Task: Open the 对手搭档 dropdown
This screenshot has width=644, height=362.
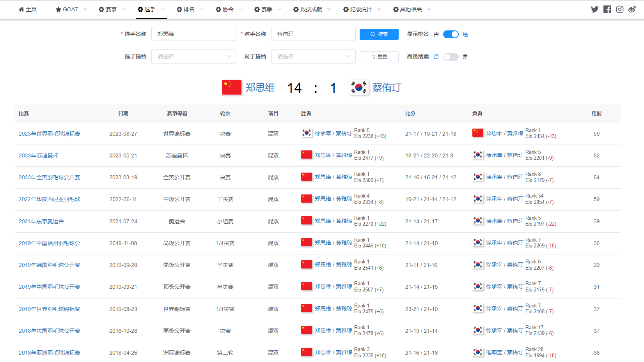Action: 313,57
